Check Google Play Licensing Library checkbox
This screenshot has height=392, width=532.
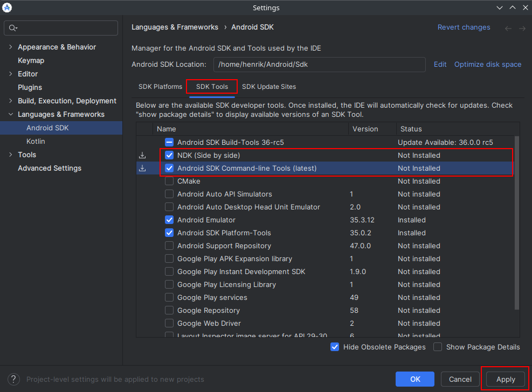coord(169,285)
